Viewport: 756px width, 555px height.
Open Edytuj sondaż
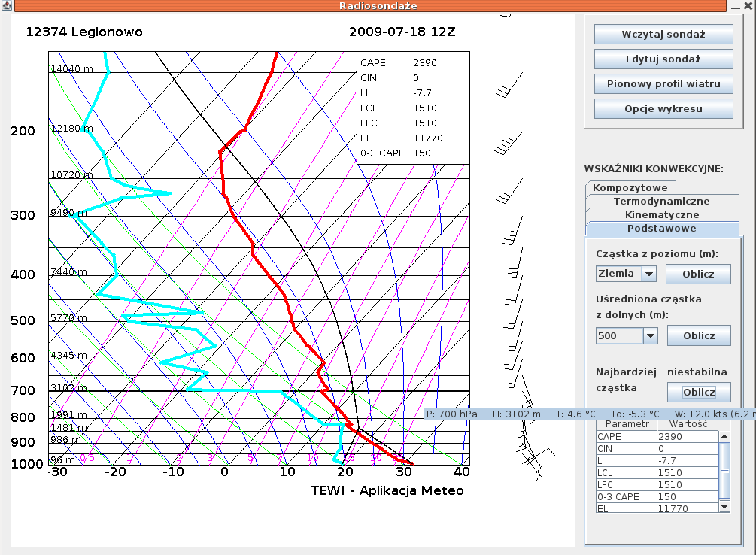click(x=663, y=59)
